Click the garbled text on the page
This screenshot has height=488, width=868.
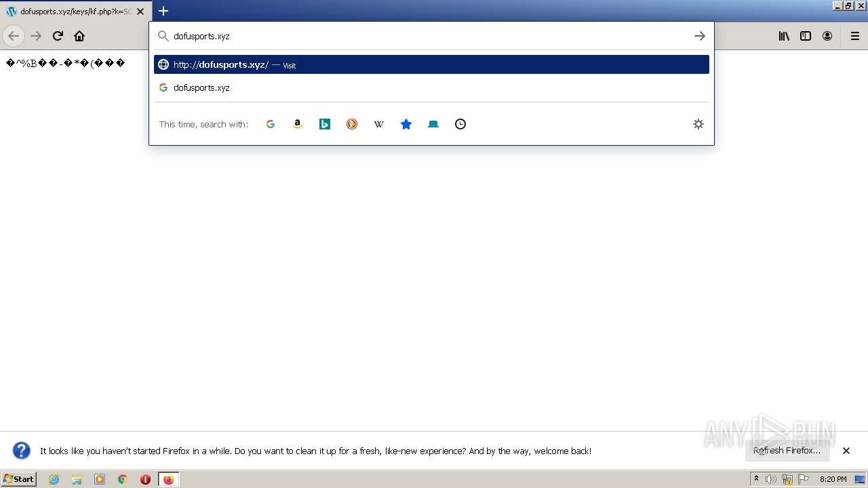[66, 63]
